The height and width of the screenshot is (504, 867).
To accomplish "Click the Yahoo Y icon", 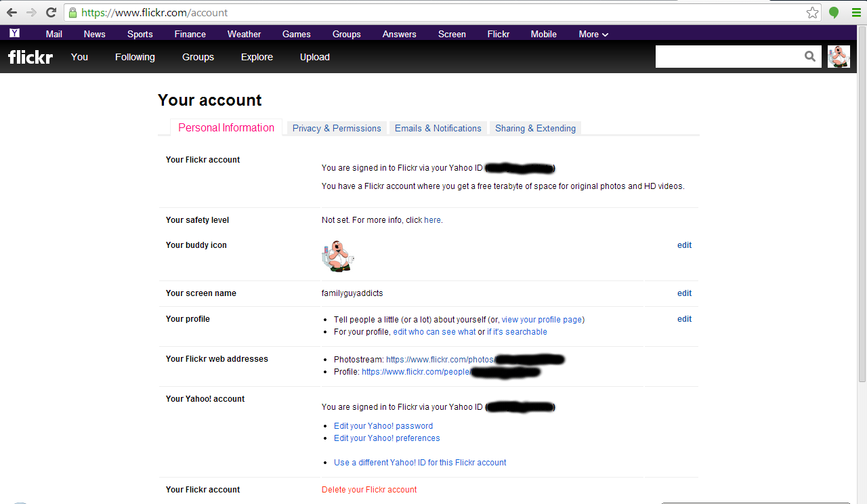I will [x=14, y=33].
